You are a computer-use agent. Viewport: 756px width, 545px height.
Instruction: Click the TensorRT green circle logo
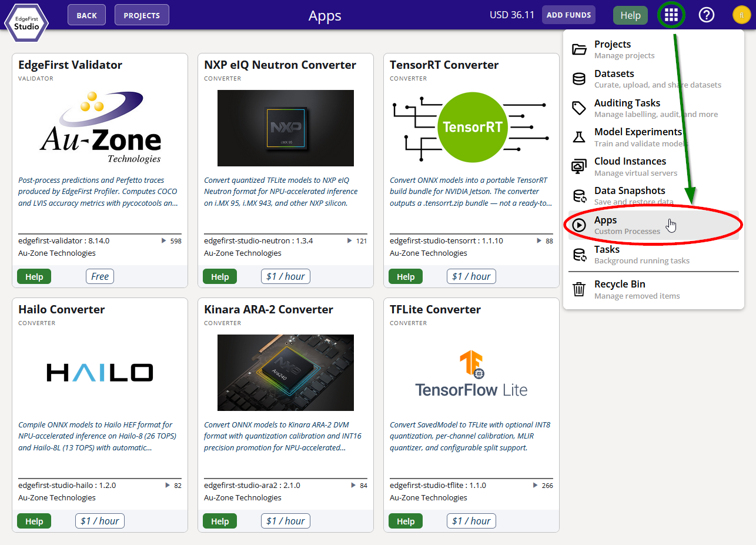(x=471, y=127)
